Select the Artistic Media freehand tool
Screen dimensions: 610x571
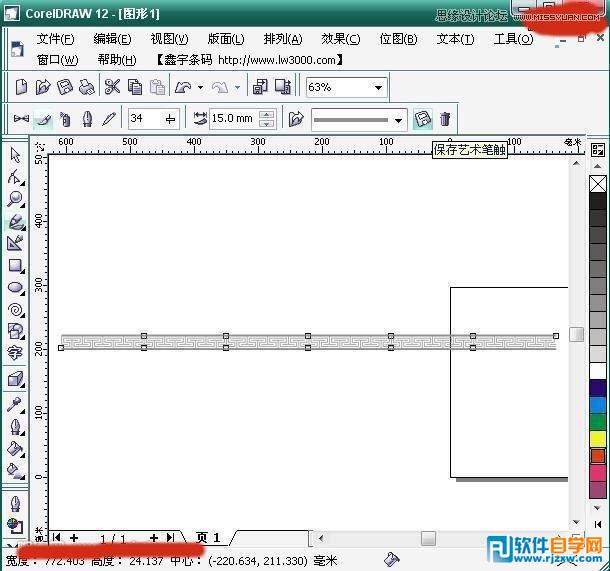(16, 222)
